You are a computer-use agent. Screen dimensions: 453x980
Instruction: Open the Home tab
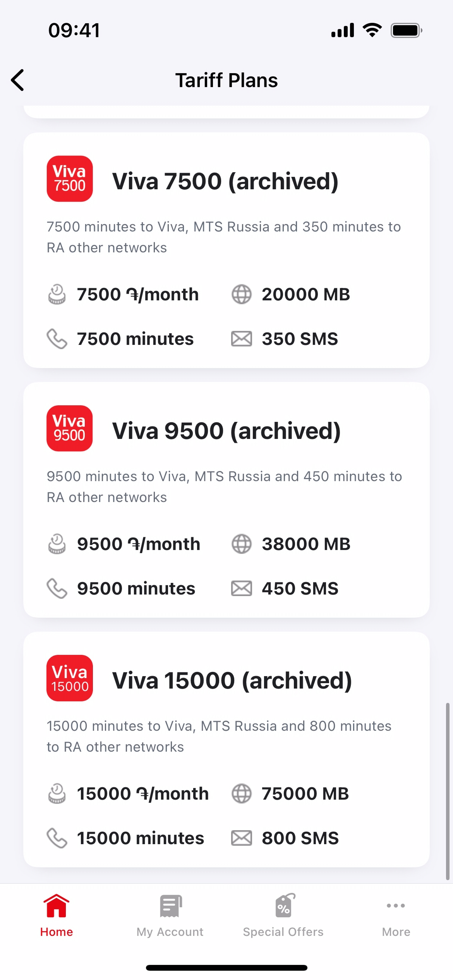click(57, 916)
